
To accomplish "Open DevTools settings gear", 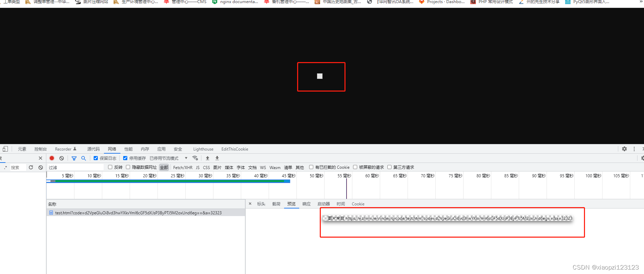I will point(624,149).
